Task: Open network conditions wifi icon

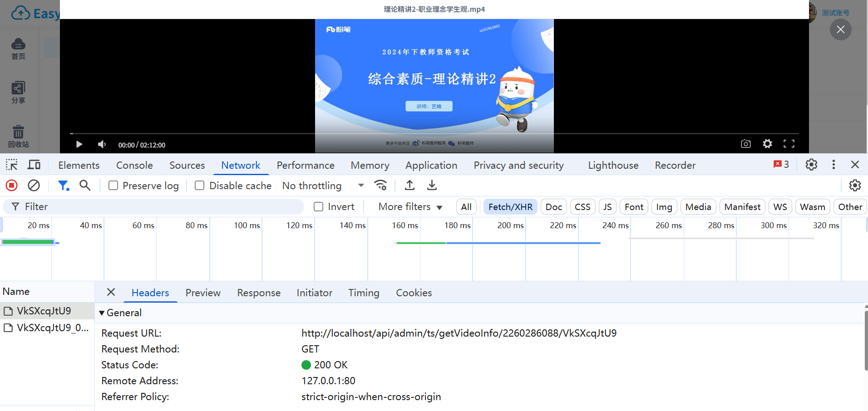Action: click(380, 185)
